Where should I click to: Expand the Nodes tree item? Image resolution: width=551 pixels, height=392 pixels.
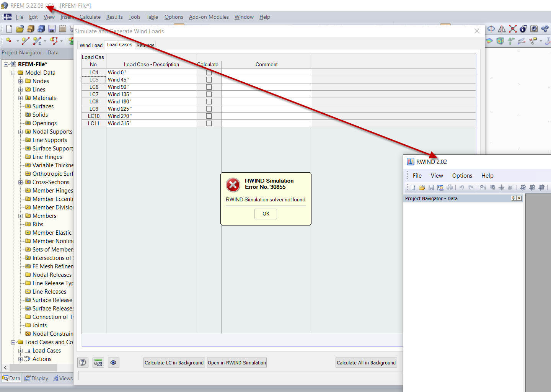[x=21, y=81]
